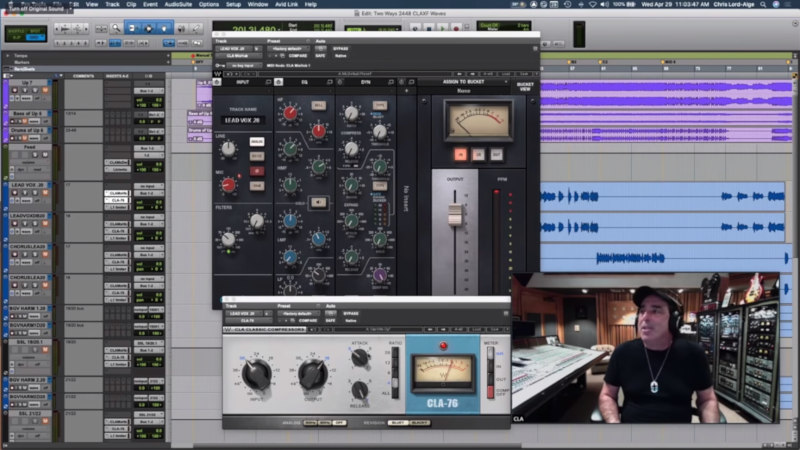Click expand icon next to DYN header

click(x=391, y=82)
